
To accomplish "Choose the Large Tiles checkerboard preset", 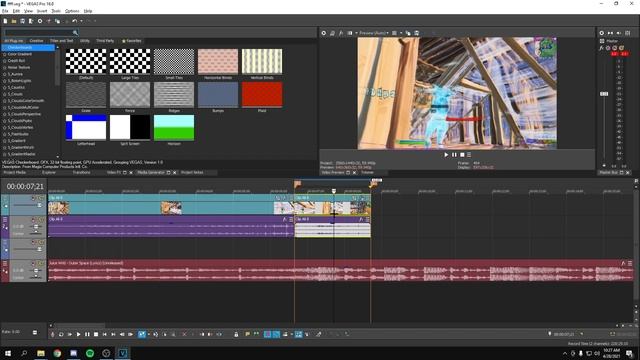I will (x=130, y=61).
